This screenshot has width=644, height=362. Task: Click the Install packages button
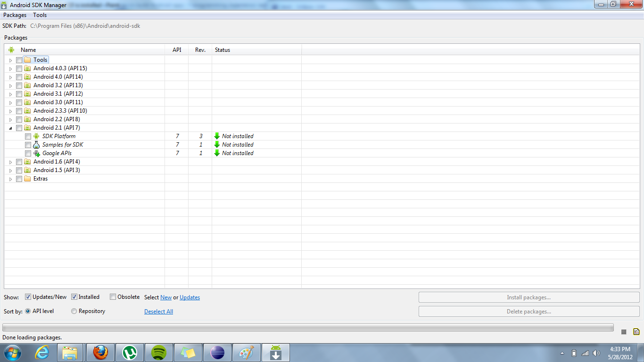(529, 297)
